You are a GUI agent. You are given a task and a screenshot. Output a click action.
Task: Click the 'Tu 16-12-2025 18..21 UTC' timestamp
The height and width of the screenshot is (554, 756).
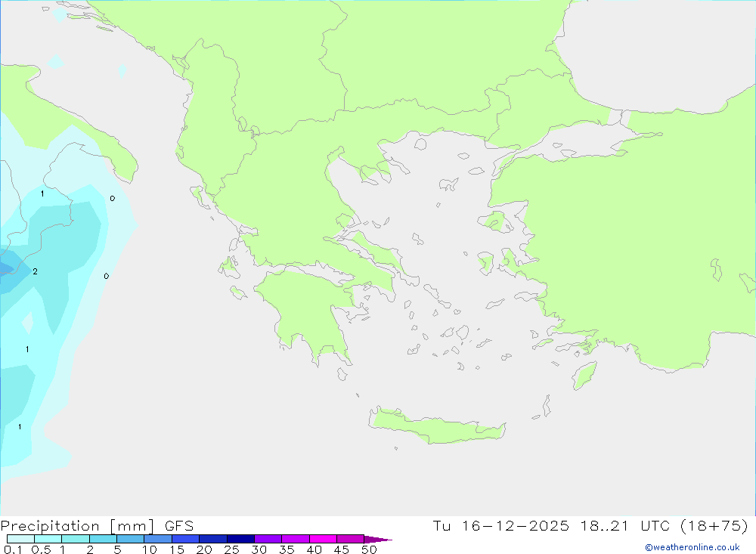(551, 525)
